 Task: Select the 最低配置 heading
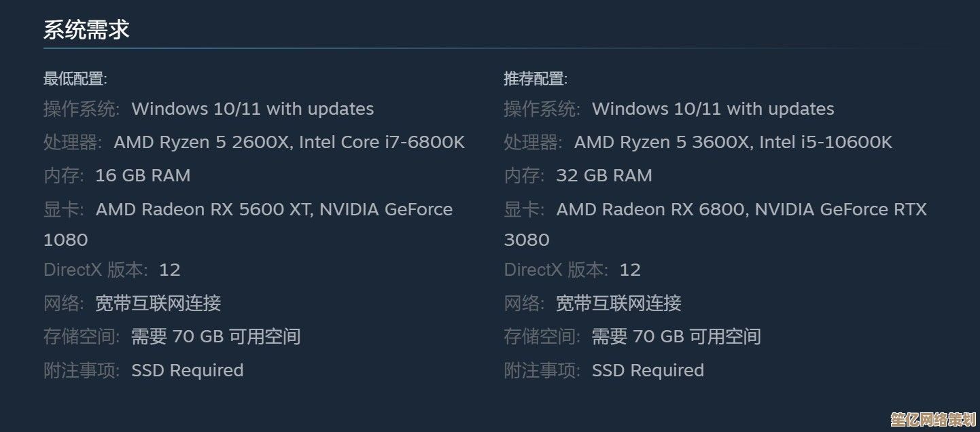click(75, 79)
